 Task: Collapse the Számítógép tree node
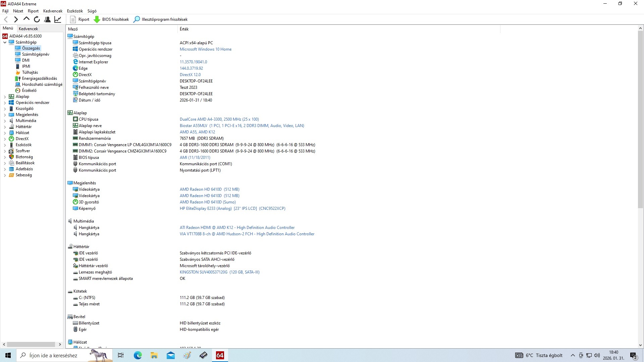(5, 43)
